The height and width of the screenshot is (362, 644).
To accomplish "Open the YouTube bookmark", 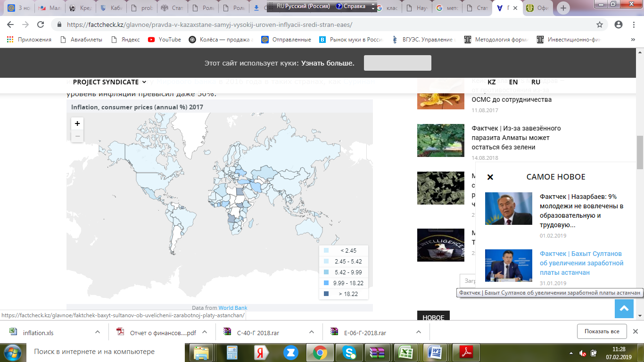I will [165, 40].
